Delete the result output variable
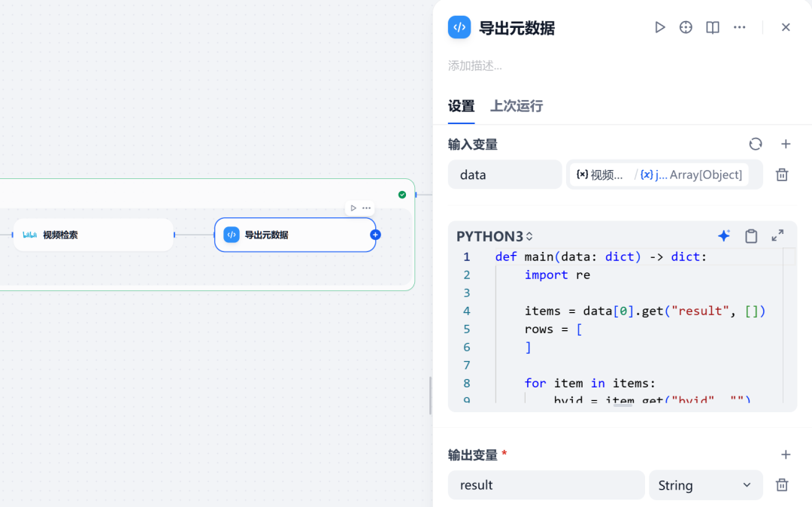 pyautogui.click(x=782, y=485)
